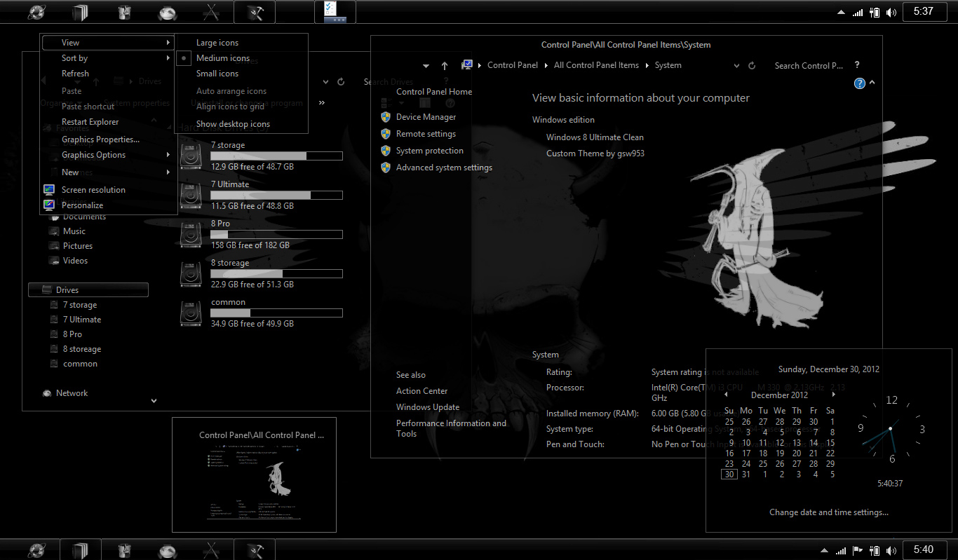Click the 7 Ultimate drive usage bar
This screenshot has width=958, height=560.
277,196
